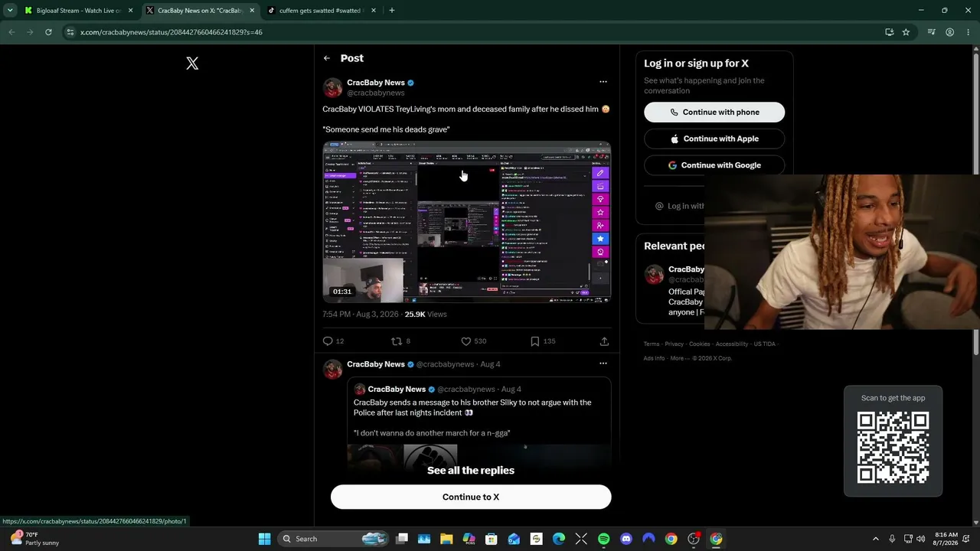This screenshot has width=980, height=551.
Task: Open the 7:54 PM Aug 3 timestamp link
Action: pyautogui.click(x=361, y=315)
